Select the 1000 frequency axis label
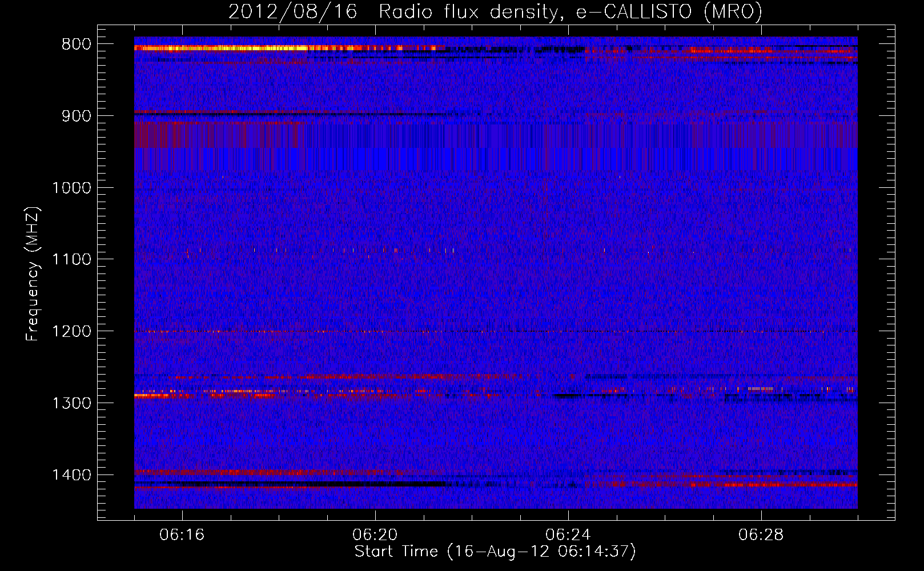 coord(71,188)
